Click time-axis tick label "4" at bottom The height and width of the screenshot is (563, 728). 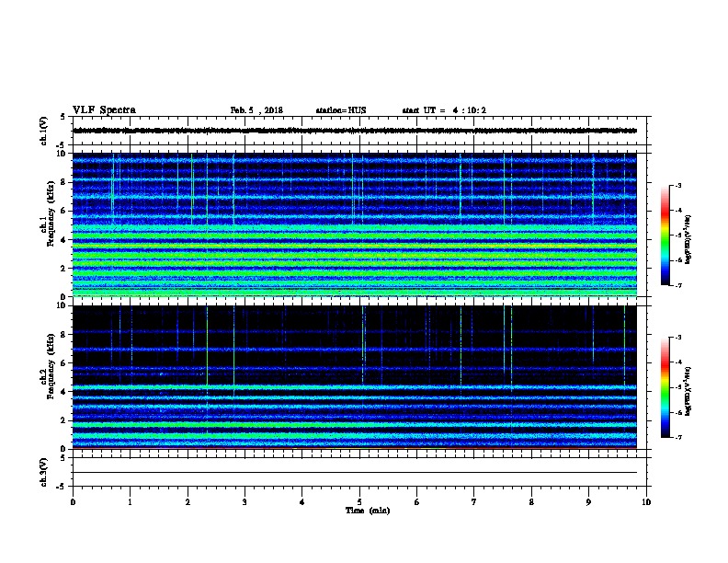pos(302,501)
